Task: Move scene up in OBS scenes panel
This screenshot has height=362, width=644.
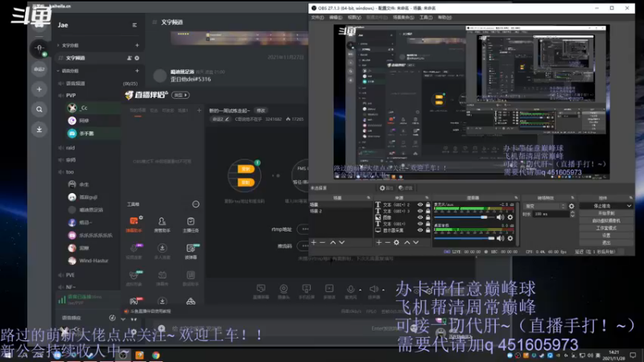Action: (x=332, y=243)
